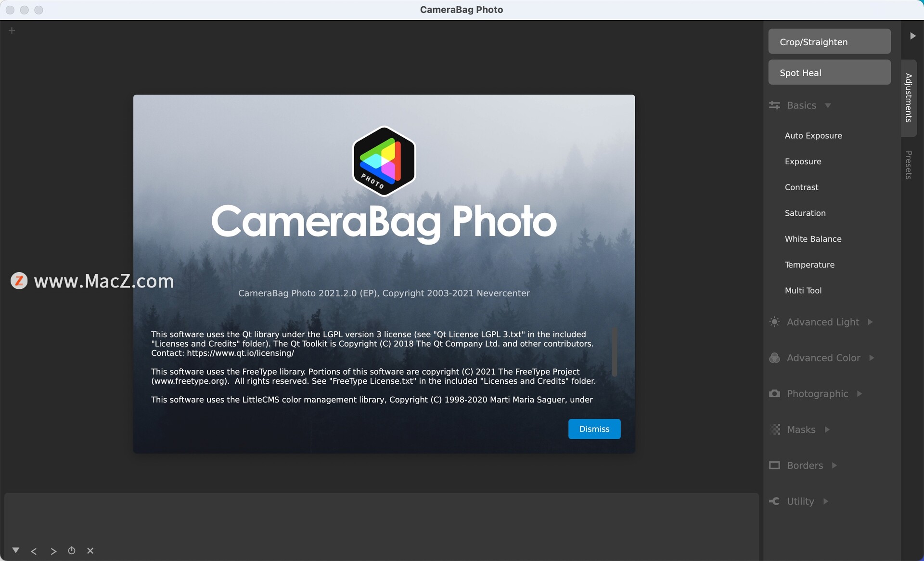
Task: Expand the Borders section arrow
Action: pyautogui.click(x=834, y=465)
